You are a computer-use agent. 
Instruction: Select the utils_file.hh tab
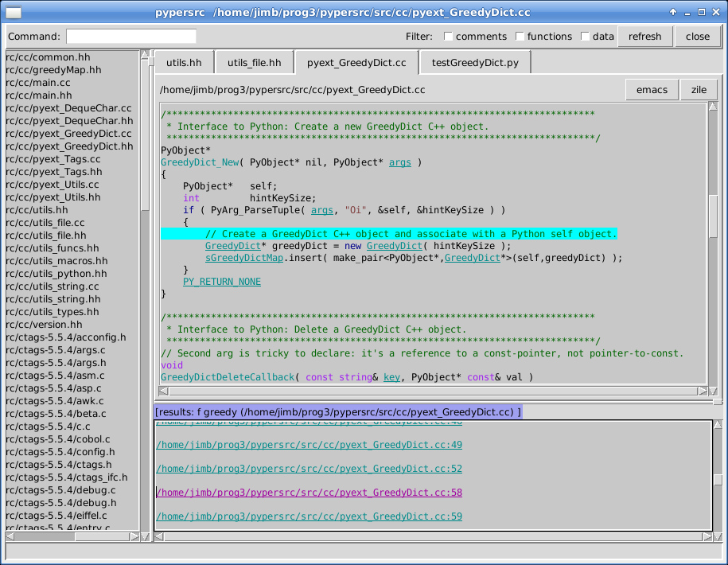tap(254, 62)
